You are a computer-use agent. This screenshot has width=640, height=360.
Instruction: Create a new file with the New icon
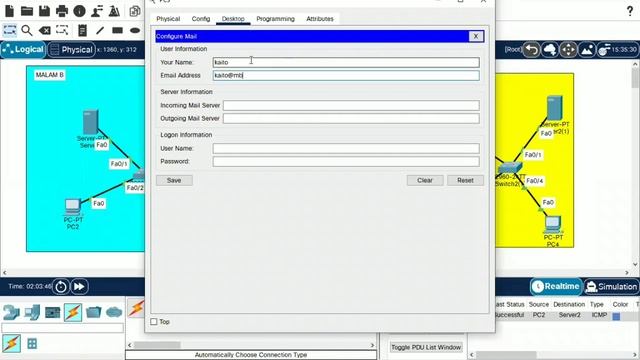9,11
